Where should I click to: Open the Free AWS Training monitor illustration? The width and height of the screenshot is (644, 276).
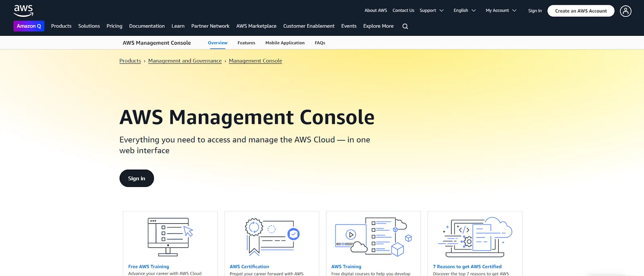170,237
